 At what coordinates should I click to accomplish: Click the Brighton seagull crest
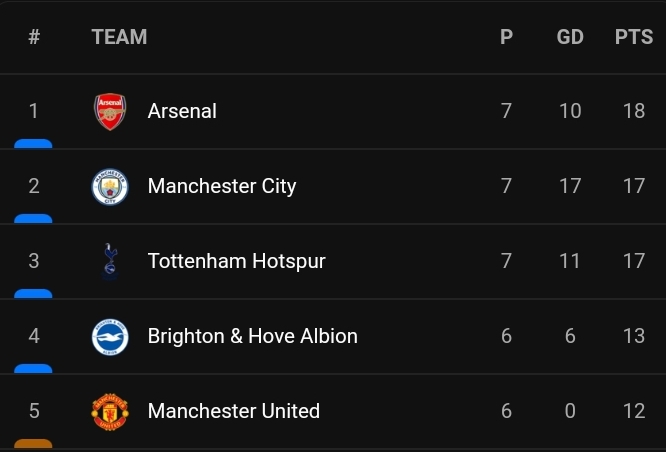pos(110,336)
